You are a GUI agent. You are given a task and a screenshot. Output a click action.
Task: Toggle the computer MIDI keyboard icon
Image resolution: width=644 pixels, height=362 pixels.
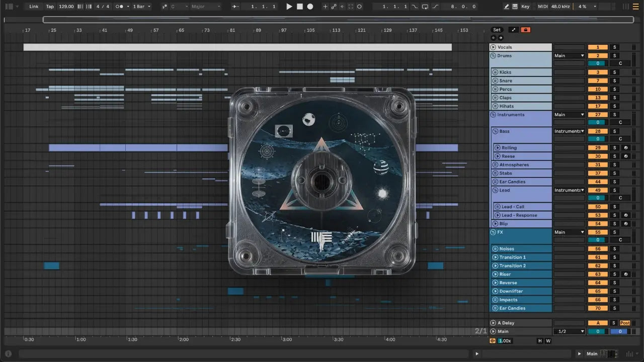[x=515, y=7]
